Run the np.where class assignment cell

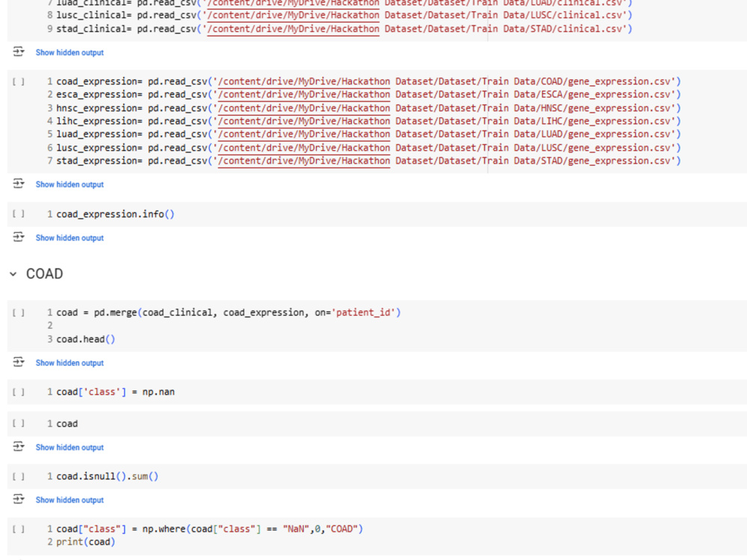click(x=19, y=529)
